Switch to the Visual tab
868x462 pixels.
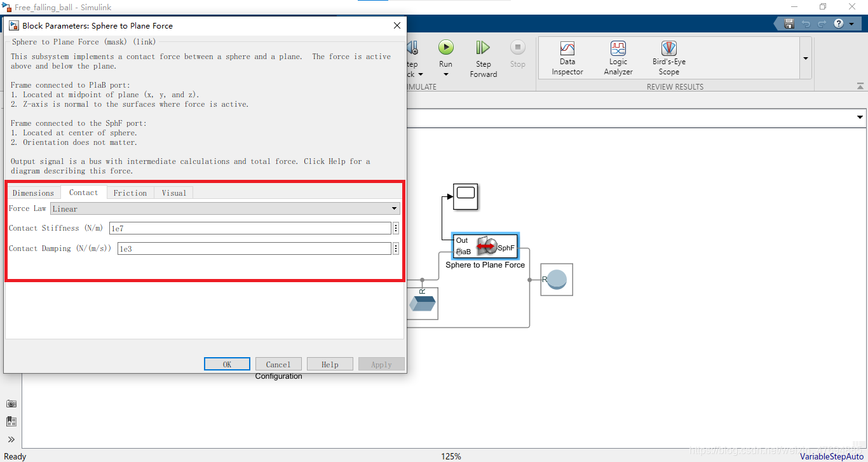(173, 193)
